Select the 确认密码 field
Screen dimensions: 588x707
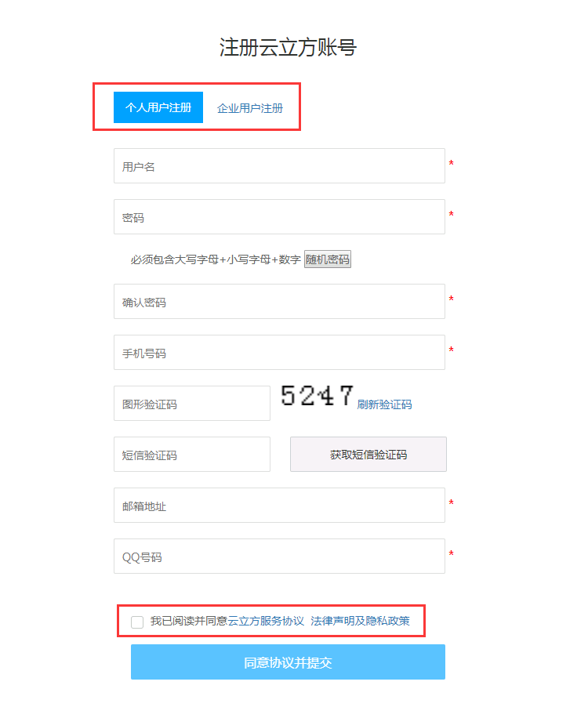click(279, 302)
